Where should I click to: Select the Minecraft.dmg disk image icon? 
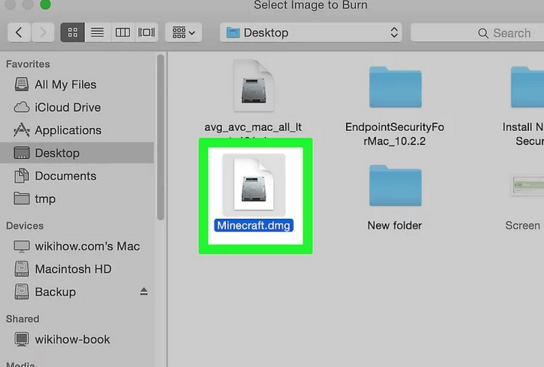tap(254, 184)
